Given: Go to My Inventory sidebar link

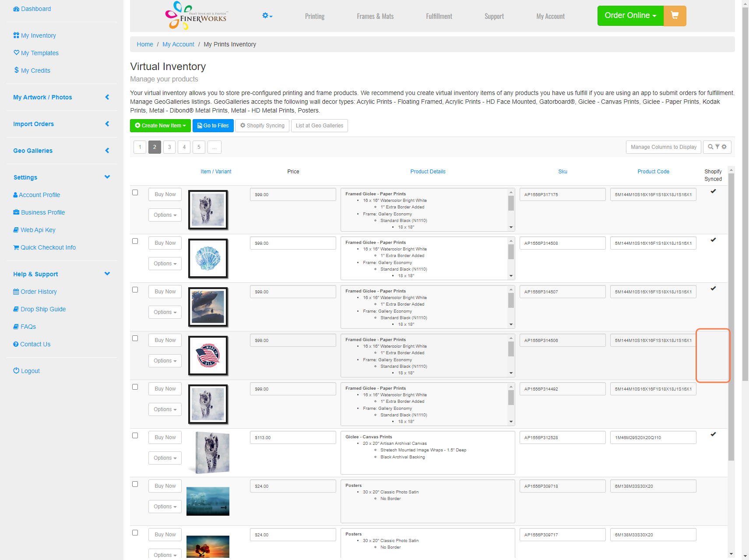Looking at the screenshot, I should [35, 35].
